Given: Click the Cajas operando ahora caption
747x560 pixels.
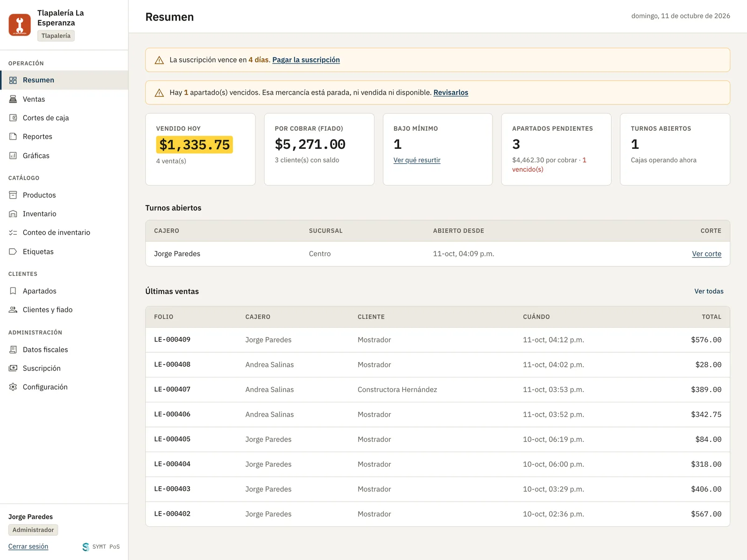Looking at the screenshot, I should [663, 160].
